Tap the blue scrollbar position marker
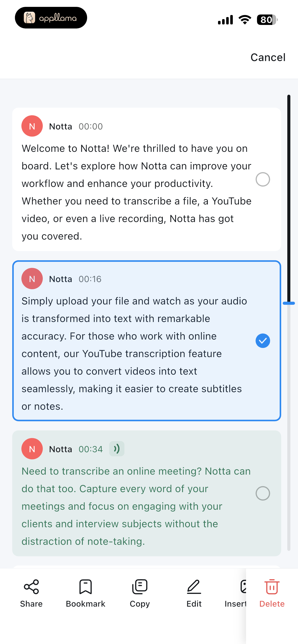 (289, 303)
